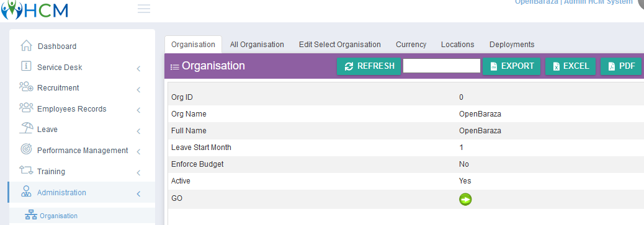This screenshot has width=644, height=225.
Task: Click the Employees Records group icon
Action: [x=26, y=108]
